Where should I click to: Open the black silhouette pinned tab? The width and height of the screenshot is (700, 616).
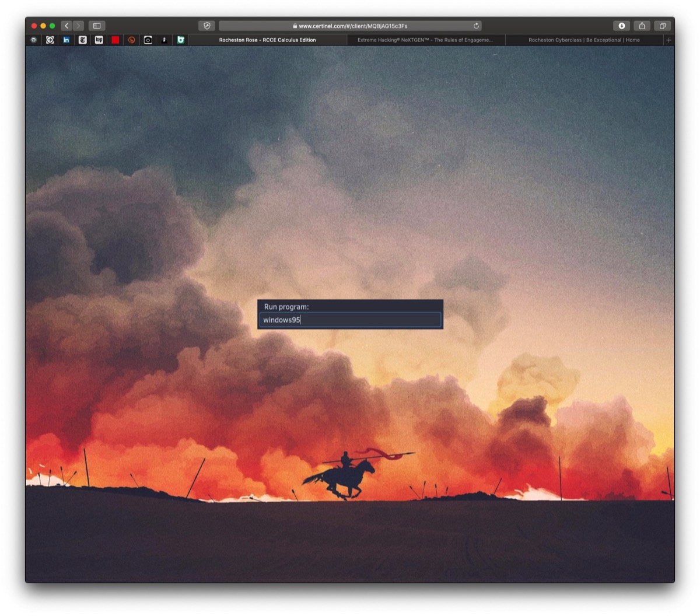click(164, 40)
